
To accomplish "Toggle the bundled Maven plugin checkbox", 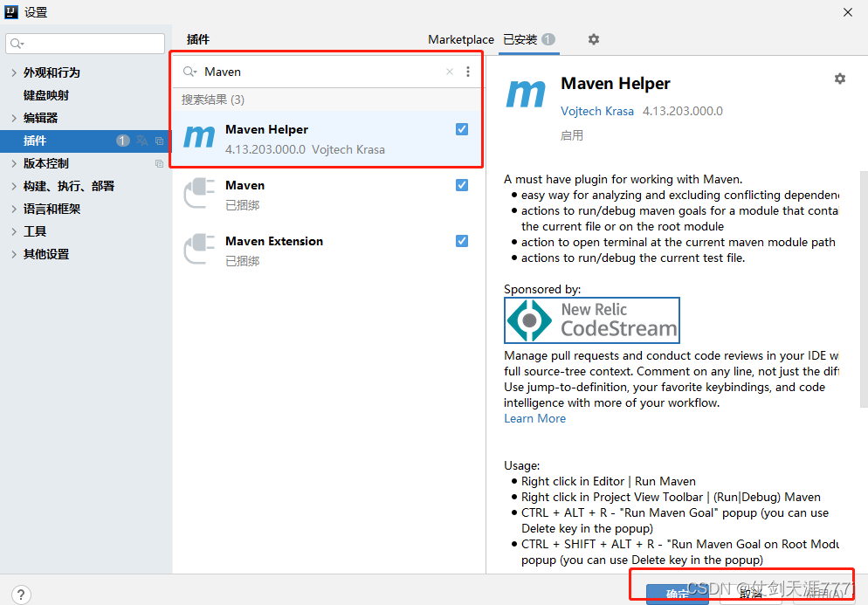I will (x=462, y=185).
